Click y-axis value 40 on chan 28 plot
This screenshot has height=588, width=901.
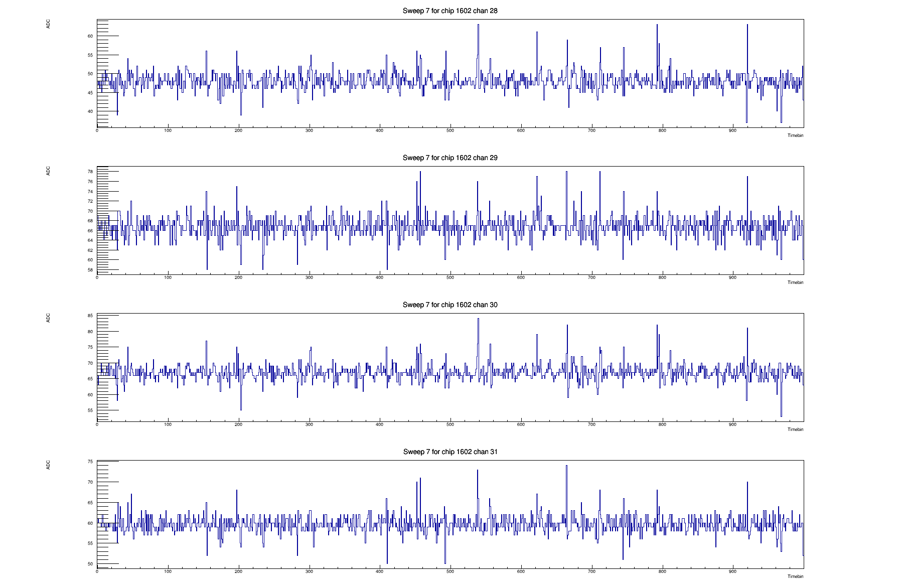click(90, 111)
